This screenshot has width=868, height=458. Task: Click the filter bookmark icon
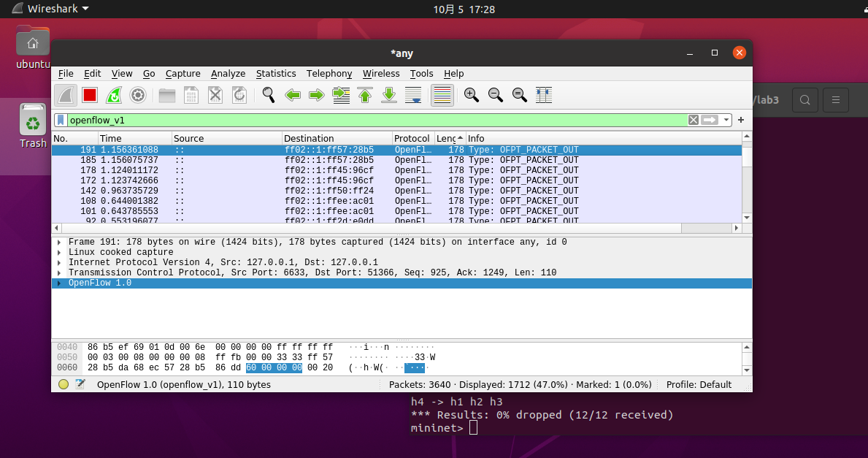click(61, 121)
